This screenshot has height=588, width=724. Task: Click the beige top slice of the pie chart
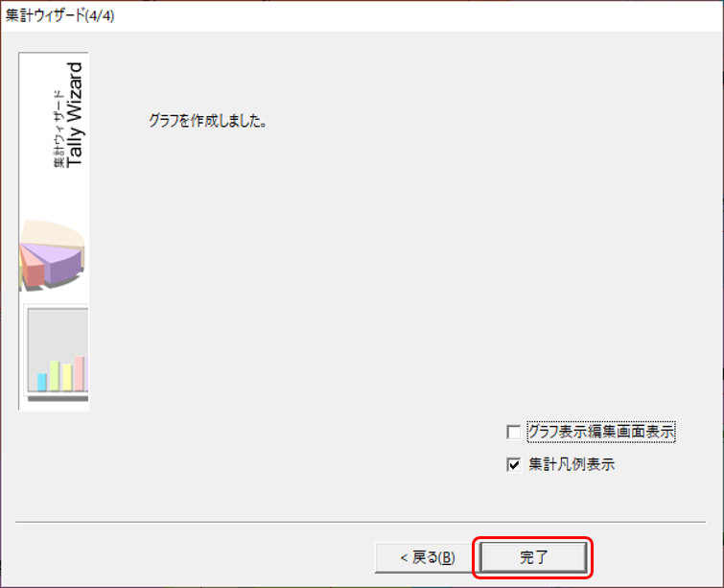(x=51, y=233)
